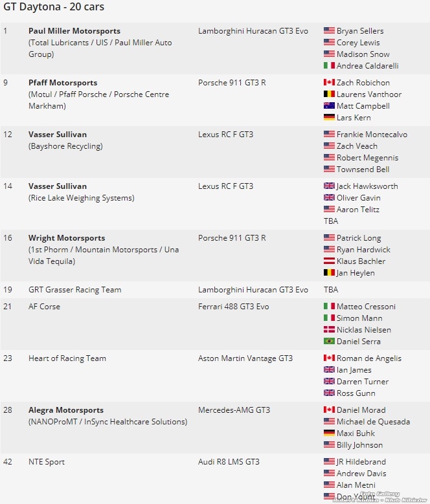Click the Austrian flag next to Klaus Bachler
This screenshot has width=430, height=504.
[x=329, y=261]
